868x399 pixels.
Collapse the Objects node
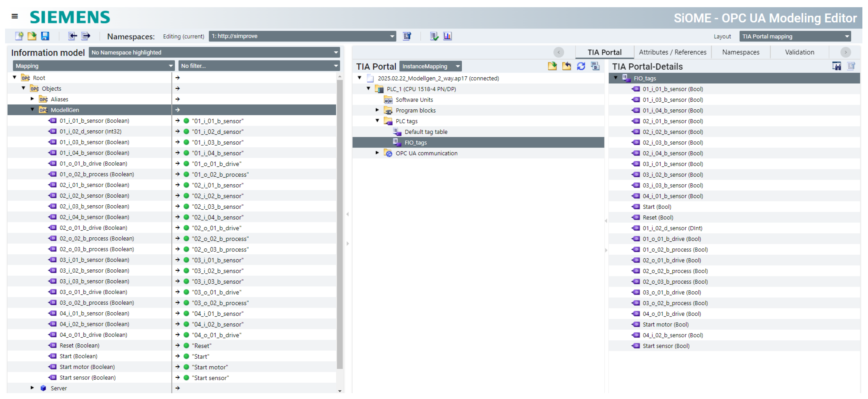(23, 88)
